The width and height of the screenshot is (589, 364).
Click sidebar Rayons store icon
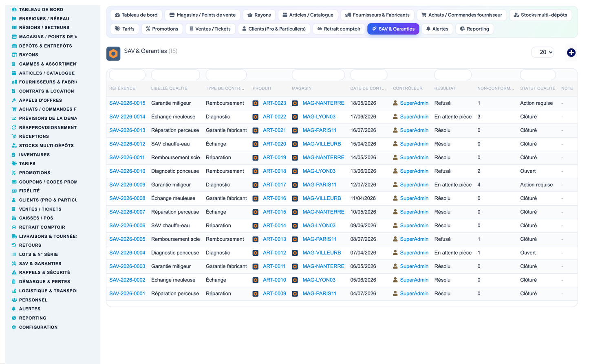(14, 55)
